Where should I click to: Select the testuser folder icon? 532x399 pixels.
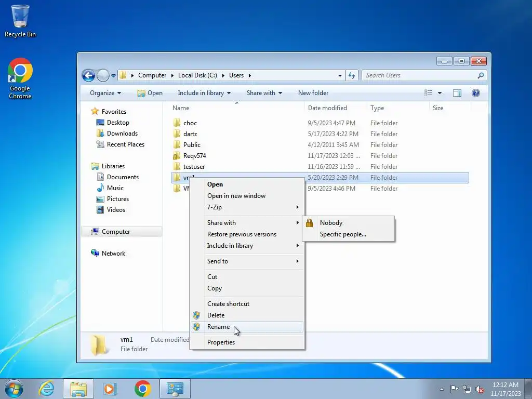177,167
